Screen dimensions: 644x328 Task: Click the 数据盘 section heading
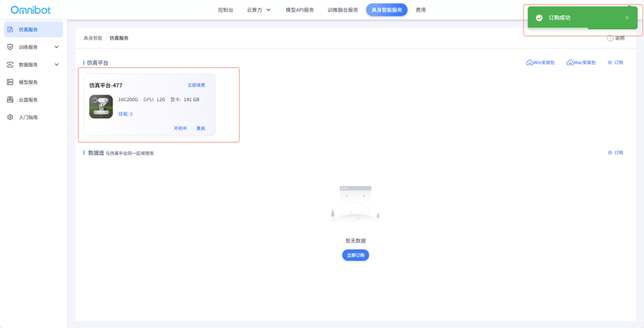[96, 153]
